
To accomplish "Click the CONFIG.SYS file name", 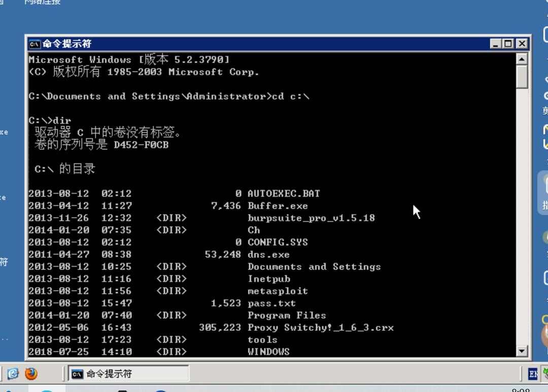I will (278, 242).
